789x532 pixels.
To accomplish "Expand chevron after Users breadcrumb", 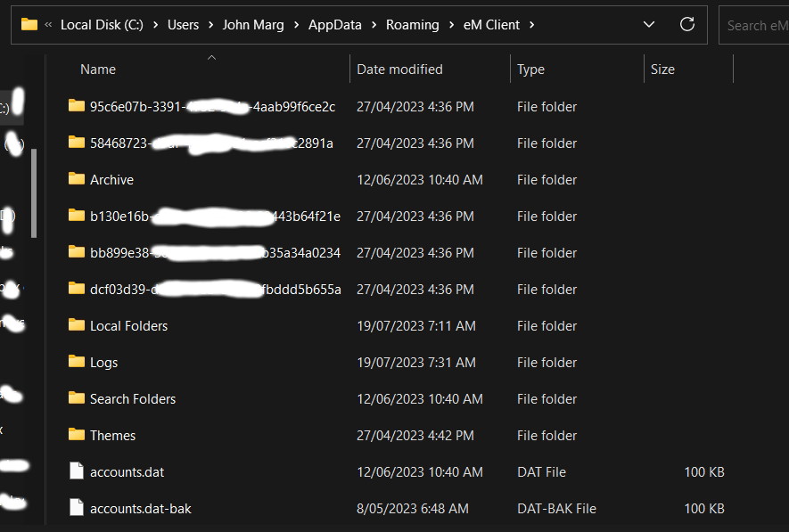I will click(210, 25).
